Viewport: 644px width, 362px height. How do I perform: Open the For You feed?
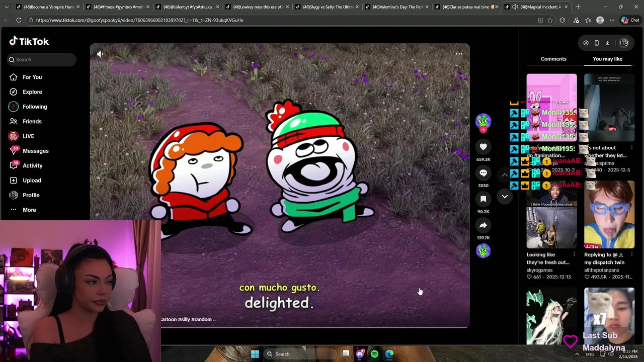25,77
